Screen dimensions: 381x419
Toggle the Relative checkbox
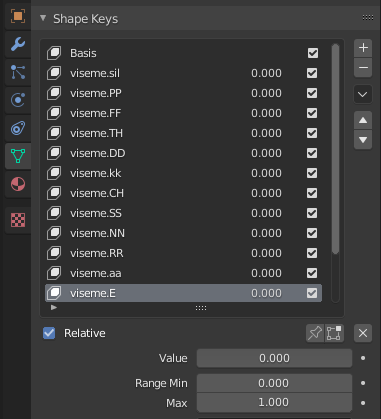(49, 333)
